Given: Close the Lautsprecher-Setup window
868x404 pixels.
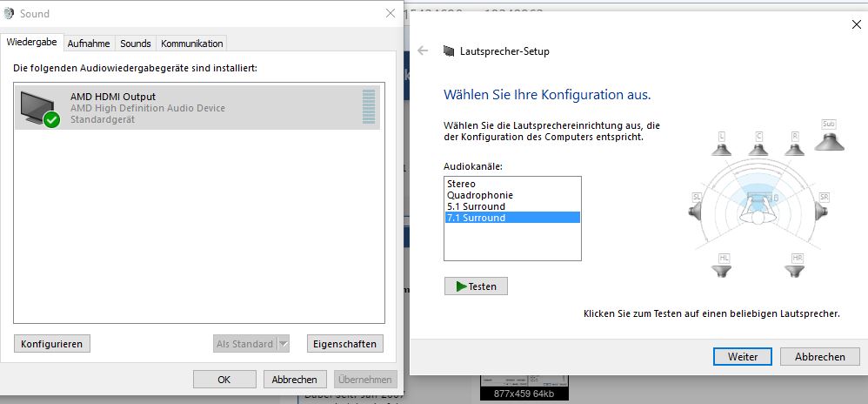Looking at the screenshot, I should tap(855, 24).
